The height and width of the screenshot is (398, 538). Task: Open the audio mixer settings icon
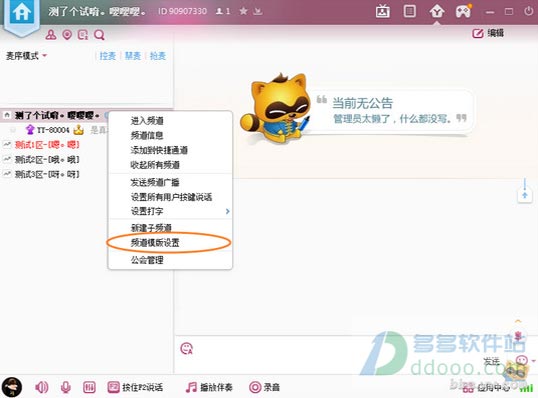coord(89,387)
